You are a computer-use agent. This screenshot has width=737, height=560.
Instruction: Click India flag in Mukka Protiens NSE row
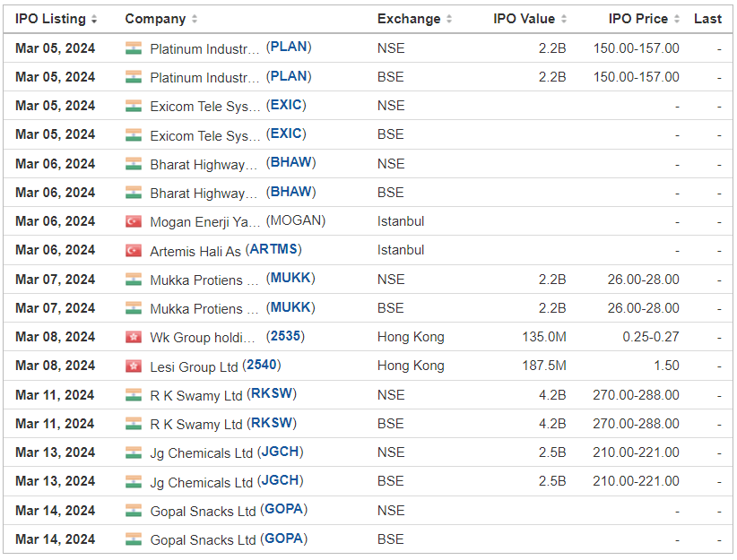tap(134, 280)
